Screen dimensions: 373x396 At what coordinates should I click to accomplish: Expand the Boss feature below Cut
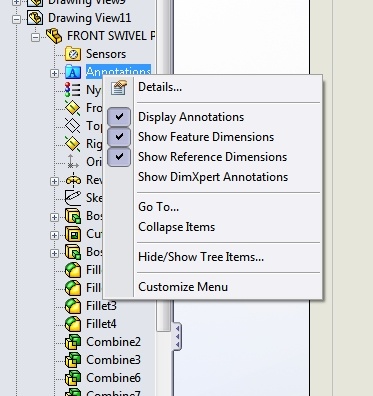pos(54,253)
